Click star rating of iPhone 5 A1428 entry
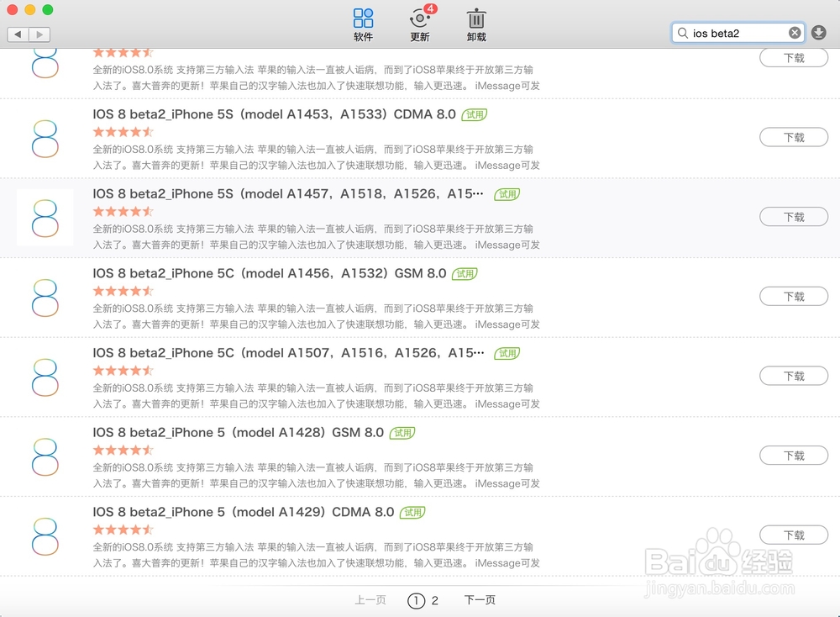This screenshot has height=617, width=840. (x=123, y=450)
